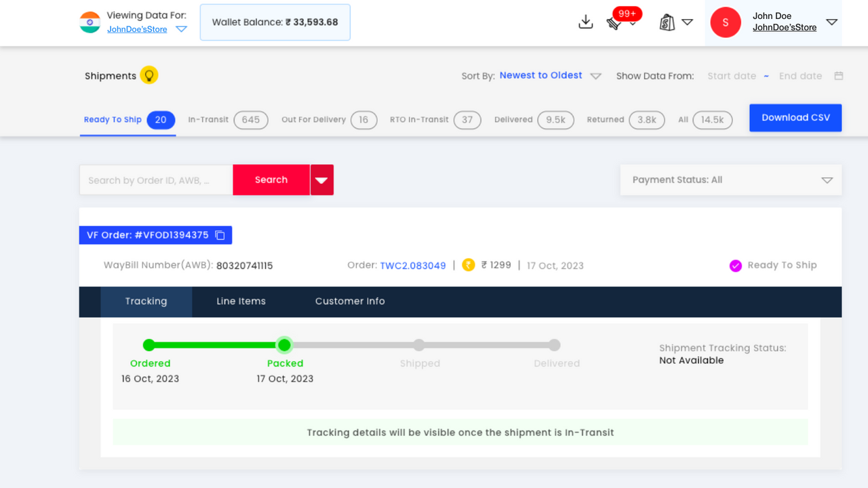Click the lightbulb tip icon beside Shipments
This screenshot has height=488, width=868.
[x=149, y=75]
